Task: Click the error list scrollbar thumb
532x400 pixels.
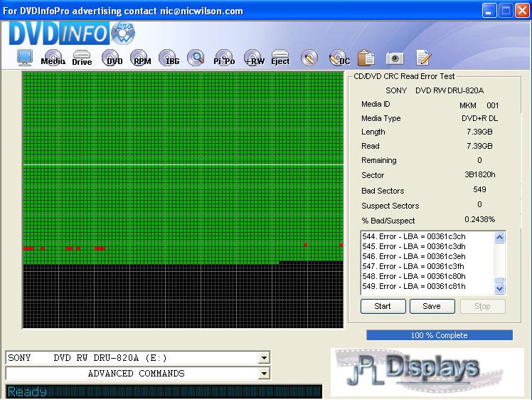Action: pos(500,280)
